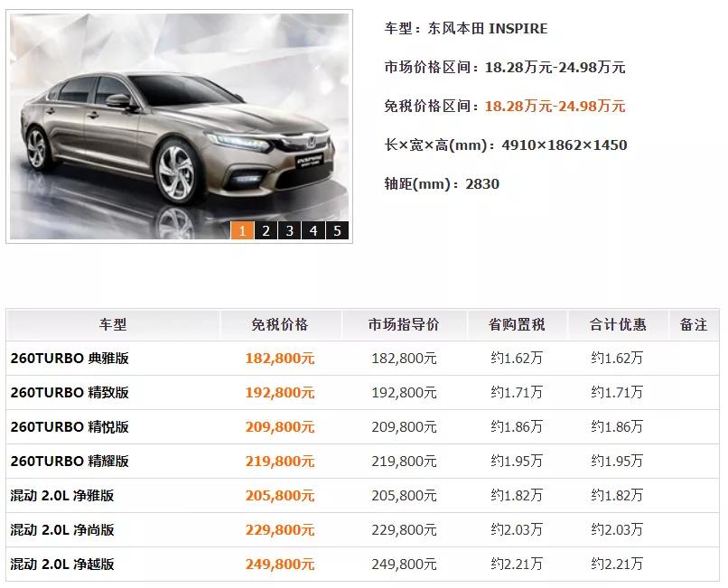
Task: Click the 车型 column header
Action: tap(113, 324)
